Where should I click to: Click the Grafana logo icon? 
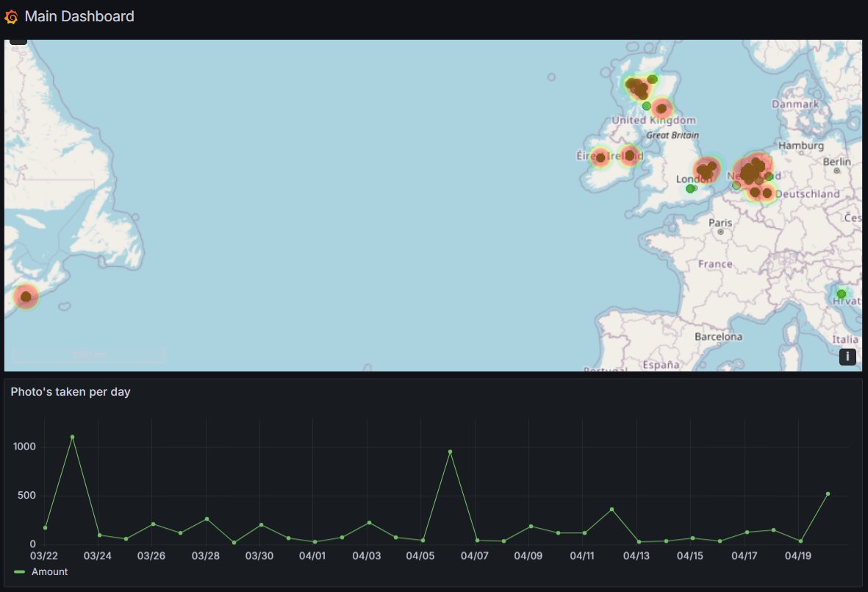(11, 17)
